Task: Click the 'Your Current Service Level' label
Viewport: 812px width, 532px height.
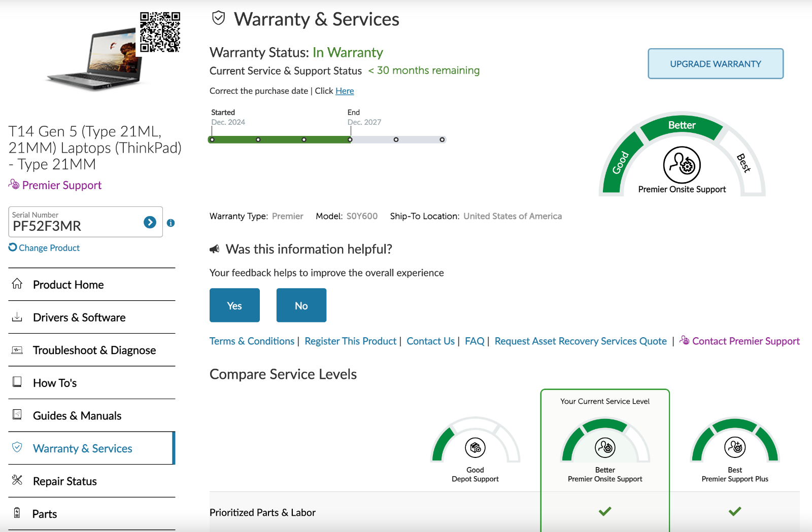Action: [x=605, y=401]
